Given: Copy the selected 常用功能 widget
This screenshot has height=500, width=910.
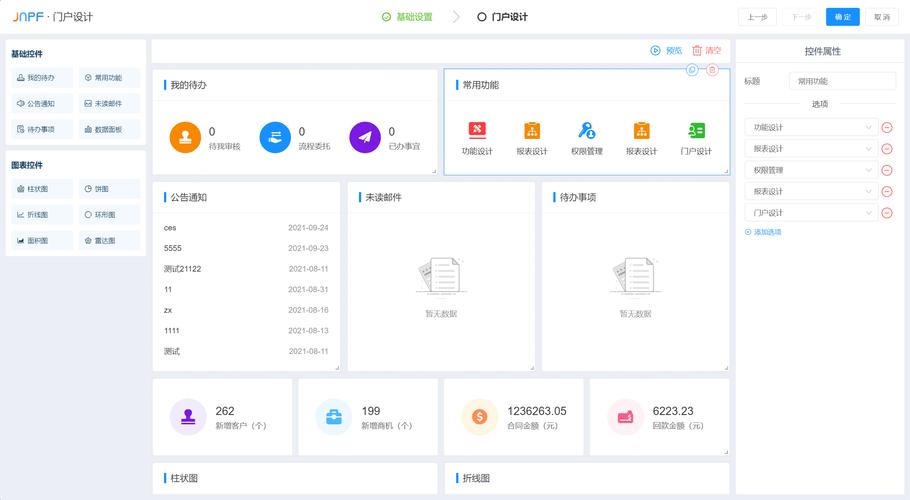Looking at the screenshot, I should pos(692,69).
